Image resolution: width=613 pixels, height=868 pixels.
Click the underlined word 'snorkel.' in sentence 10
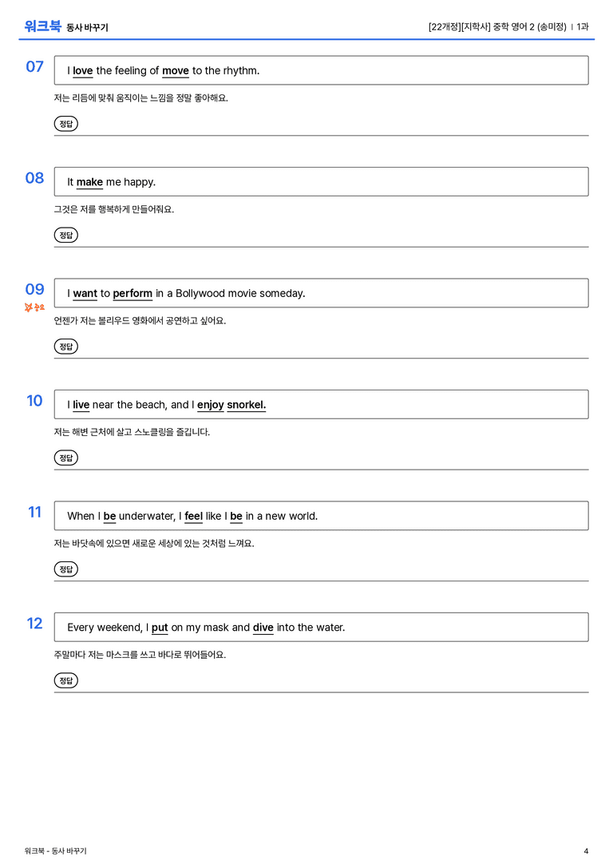click(x=246, y=405)
